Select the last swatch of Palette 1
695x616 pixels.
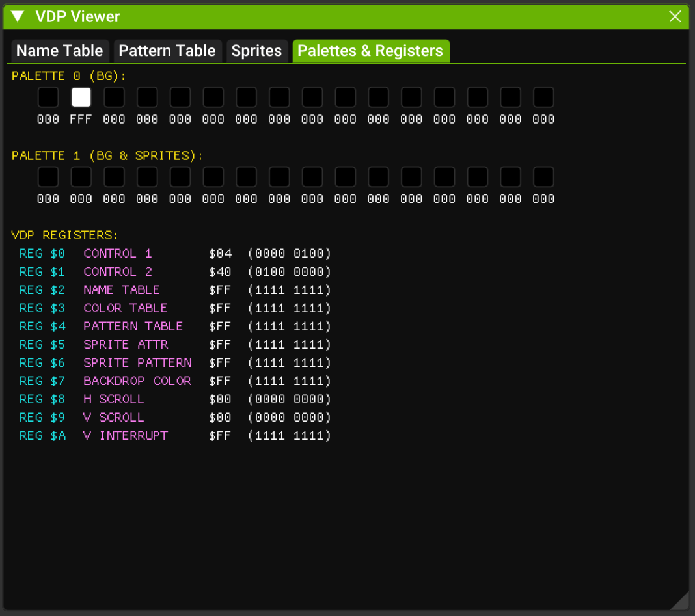tap(543, 177)
